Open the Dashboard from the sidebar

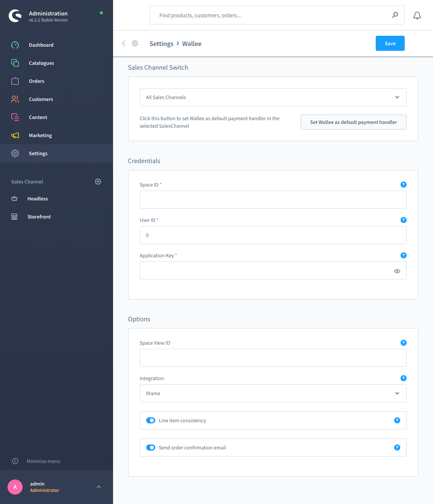click(x=15, y=45)
